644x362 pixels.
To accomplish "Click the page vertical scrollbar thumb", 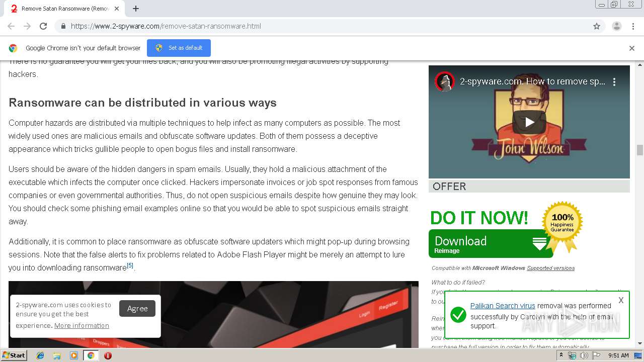I will point(640,150).
